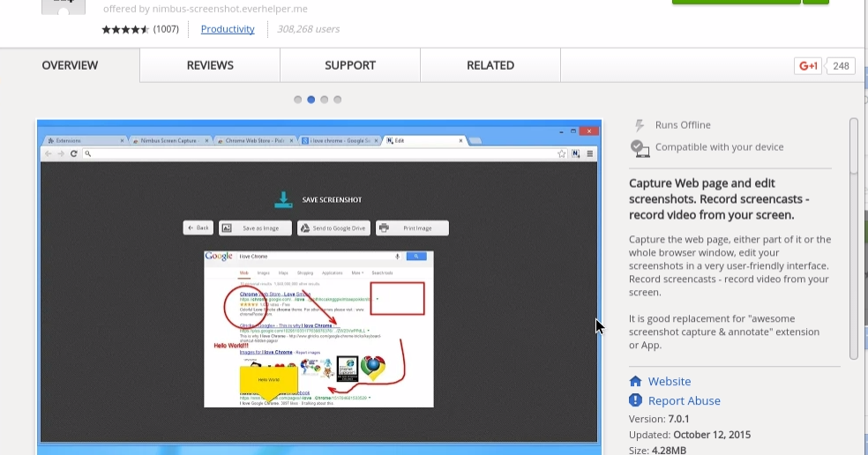This screenshot has width=868, height=455.
Task: Click the Edit tab in previewed browser
Action: [x=424, y=140]
